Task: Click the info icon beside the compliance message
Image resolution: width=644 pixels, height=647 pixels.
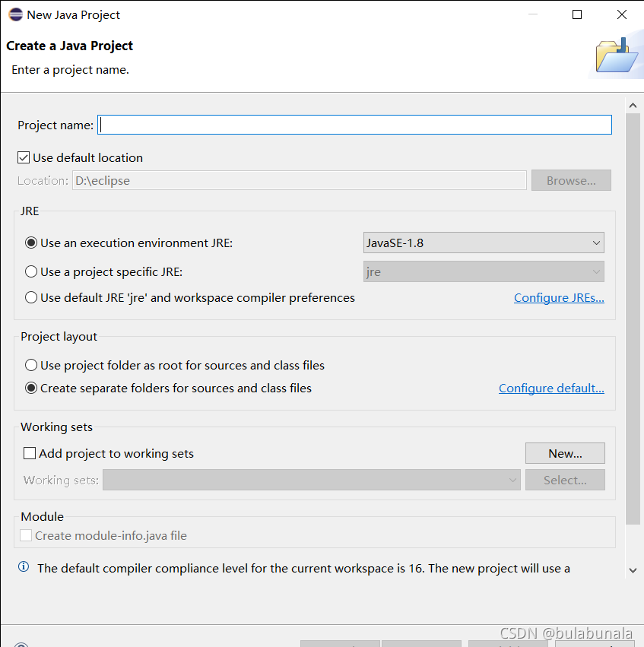Action: [24, 566]
